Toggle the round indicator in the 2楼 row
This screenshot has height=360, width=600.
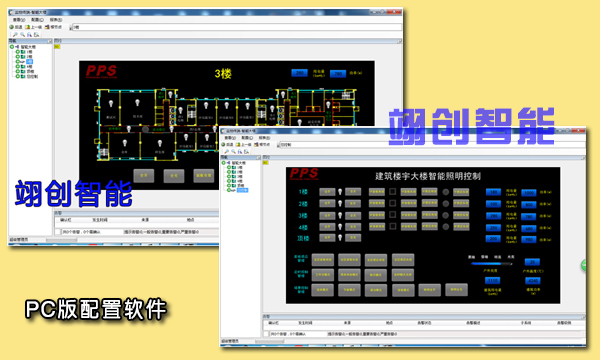445,204
